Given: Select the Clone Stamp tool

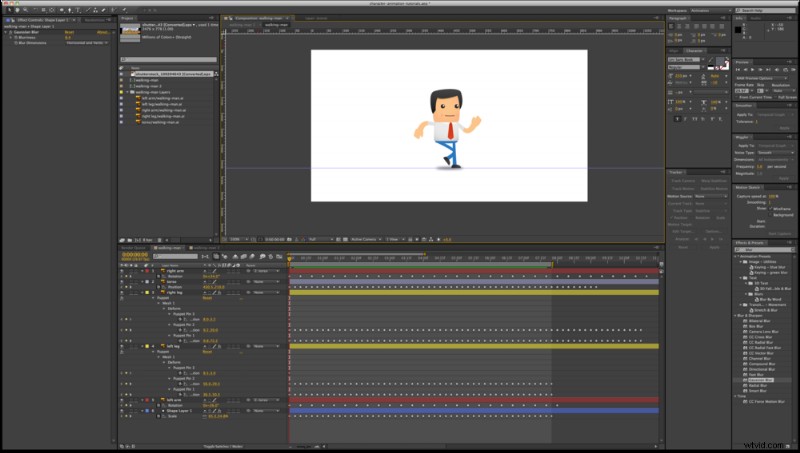Looking at the screenshot, I should pos(96,10).
